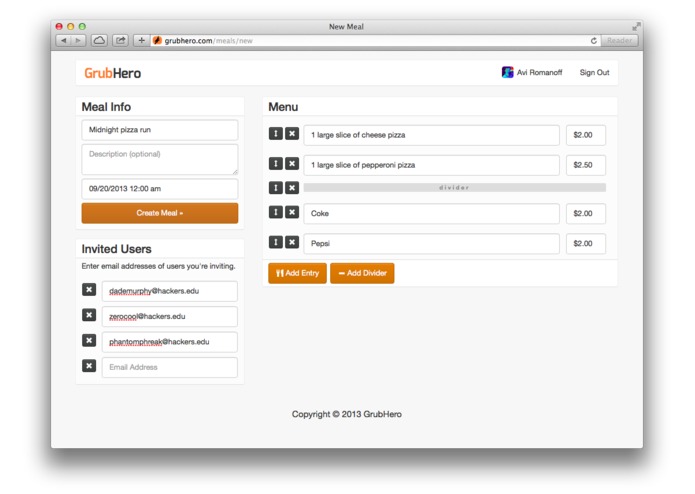Image resolution: width=695 pixels, height=494 pixels.
Task: Click the Share button in browser toolbar
Action: 120,40
